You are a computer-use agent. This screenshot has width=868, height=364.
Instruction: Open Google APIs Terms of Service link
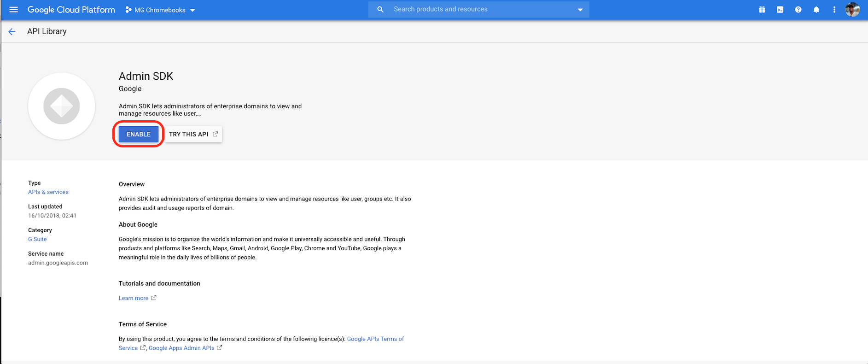point(375,339)
